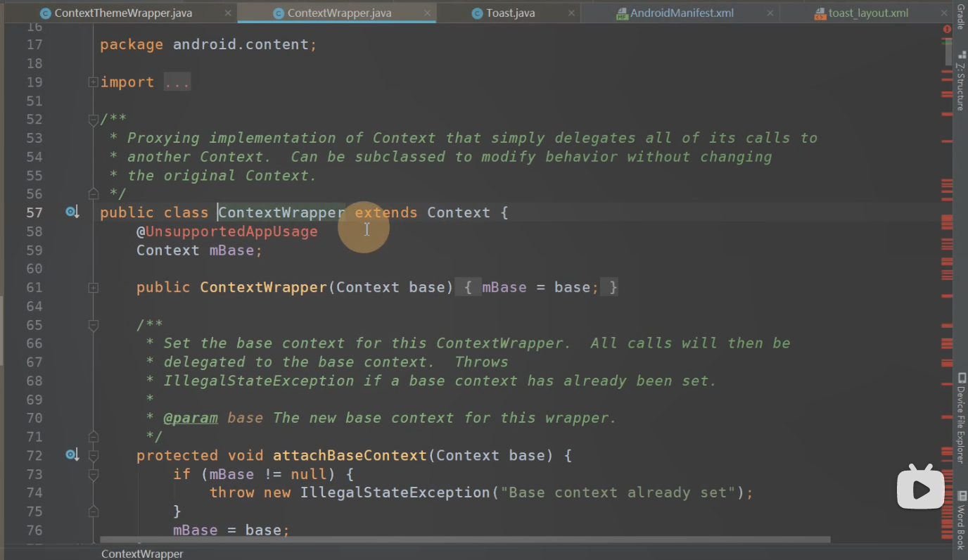Open the Device File Explorer panel
The width and height of the screenshot is (968, 560).
pos(961,419)
